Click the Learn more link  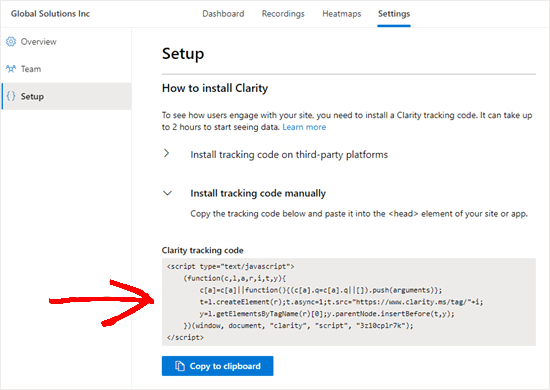[304, 127]
